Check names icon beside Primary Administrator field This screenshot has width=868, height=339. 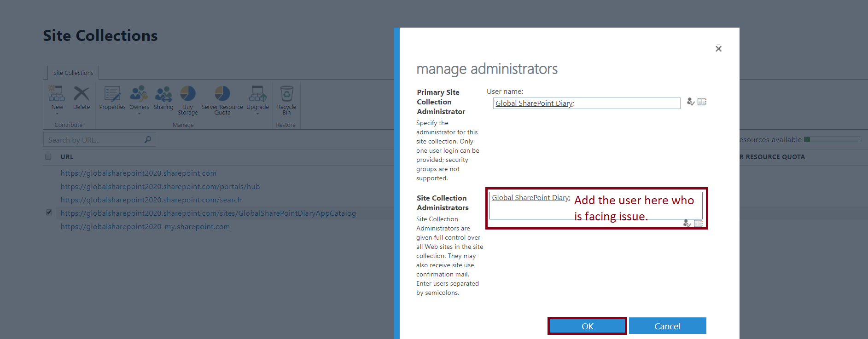point(691,102)
